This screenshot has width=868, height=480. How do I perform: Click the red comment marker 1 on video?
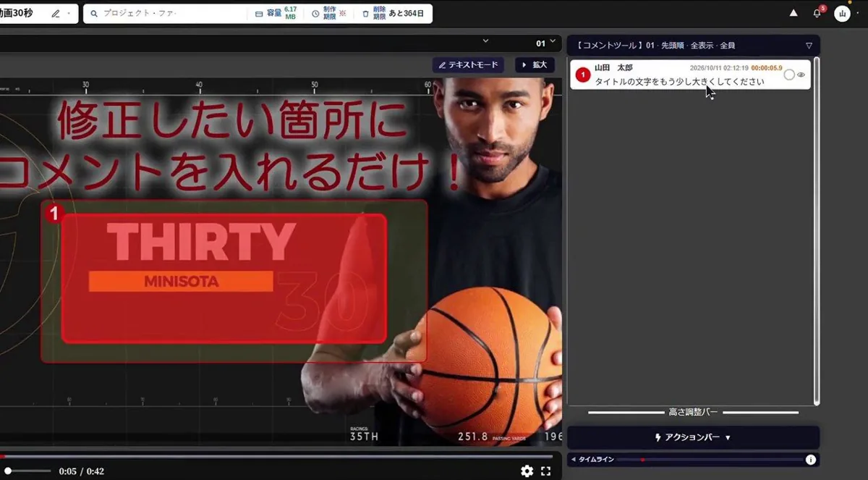53,214
